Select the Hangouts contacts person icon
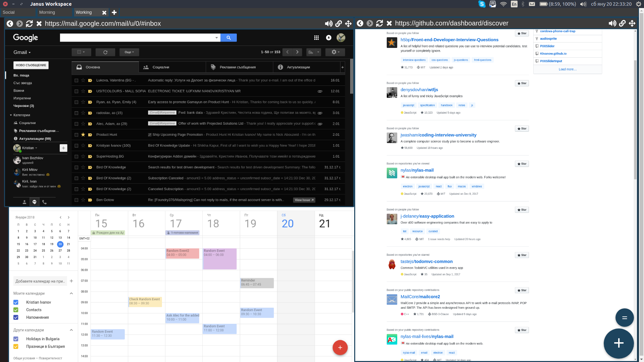 (24, 202)
